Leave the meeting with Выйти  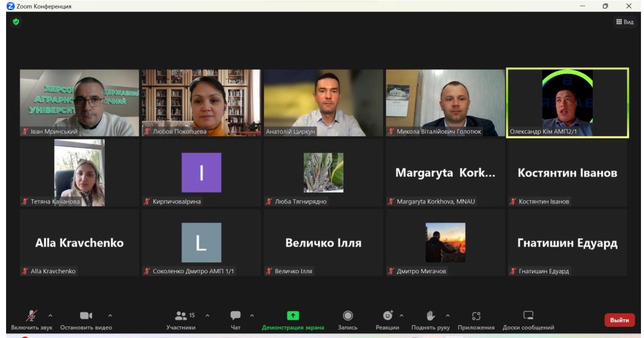tap(619, 320)
